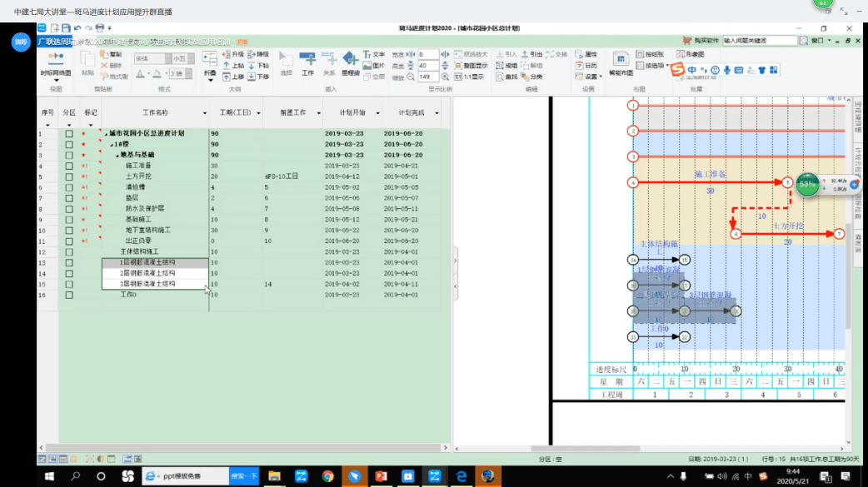The image size is (868, 487).
Task: Open 日历 calendar settings
Action: point(586,65)
